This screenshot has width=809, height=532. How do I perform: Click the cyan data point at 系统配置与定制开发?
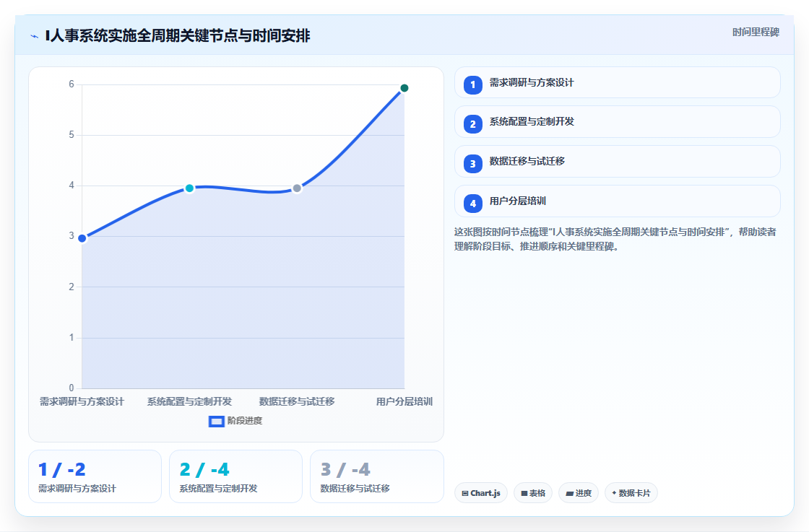pos(189,188)
